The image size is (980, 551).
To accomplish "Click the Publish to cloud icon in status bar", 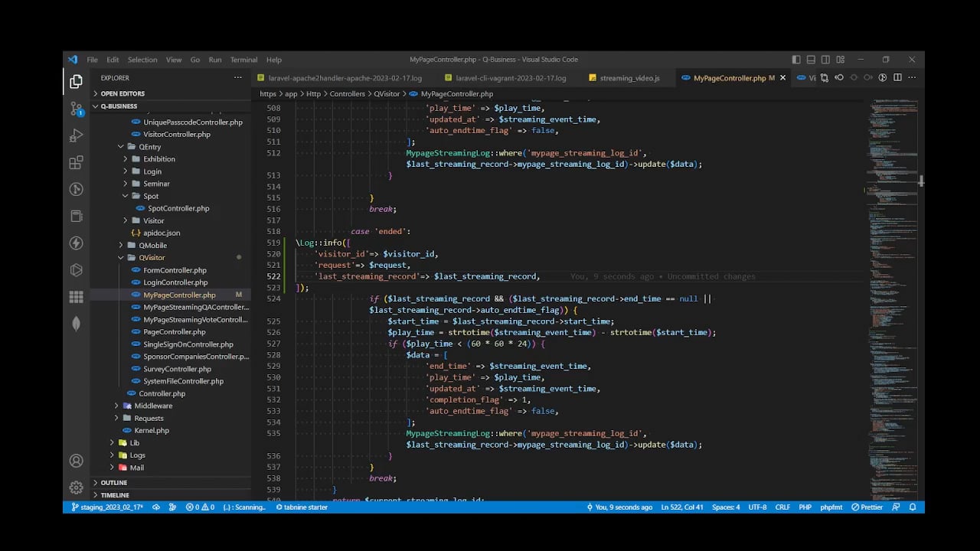I will point(156,507).
